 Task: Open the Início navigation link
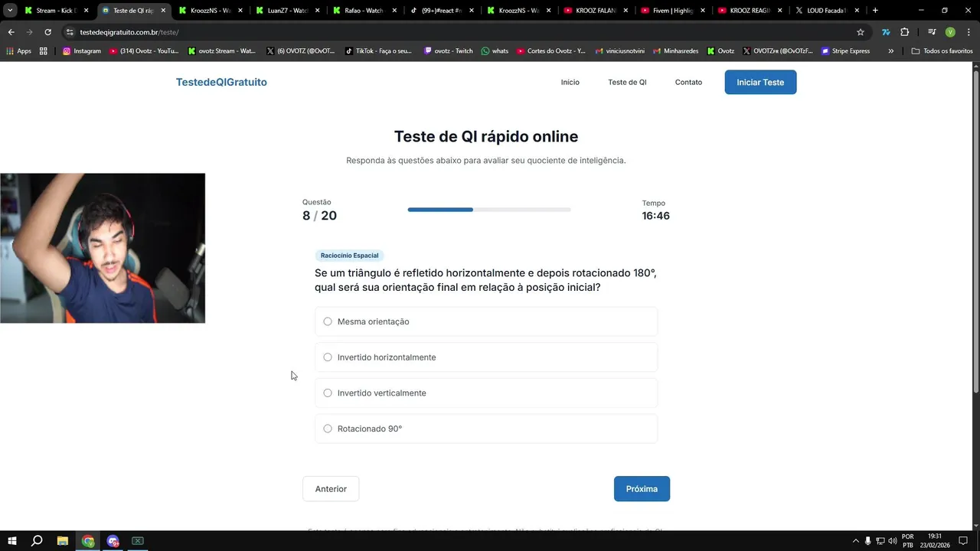coord(570,82)
